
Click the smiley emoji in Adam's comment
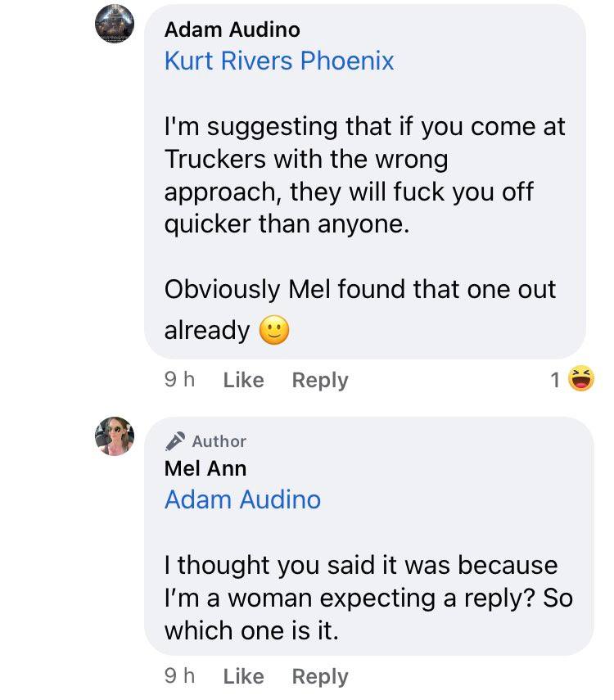coord(274,331)
